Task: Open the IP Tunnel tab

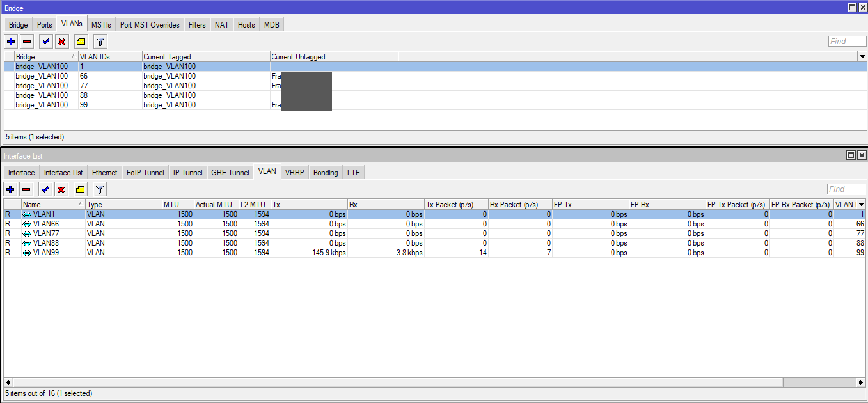Action: pos(188,173)
